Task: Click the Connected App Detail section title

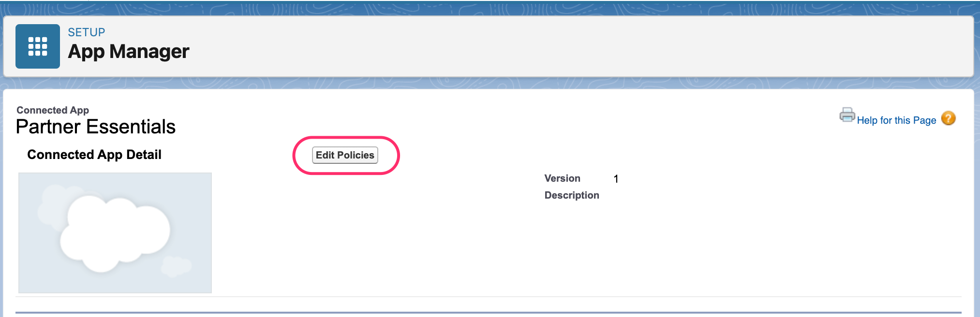Action: 94,155
